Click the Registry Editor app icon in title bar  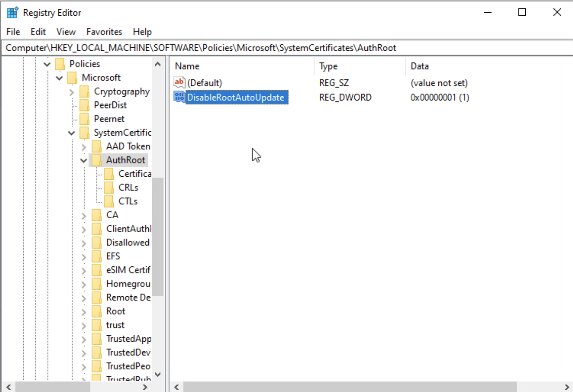coord(12,13)
